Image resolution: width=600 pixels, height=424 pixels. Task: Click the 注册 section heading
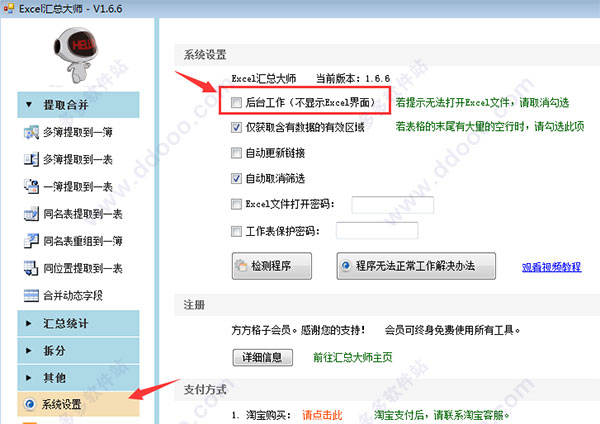194,305
